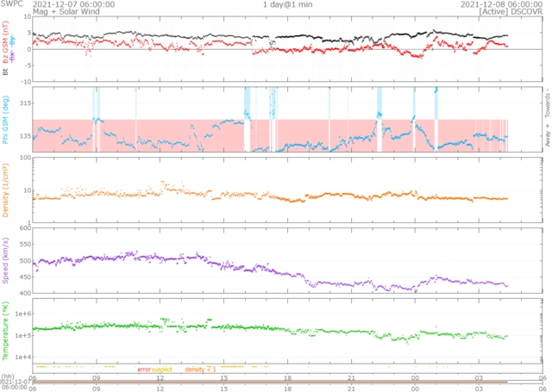Click the 1e+4 tick on the Temperature axis
Viewport: 552px width, 392px height.
point(23,358)
